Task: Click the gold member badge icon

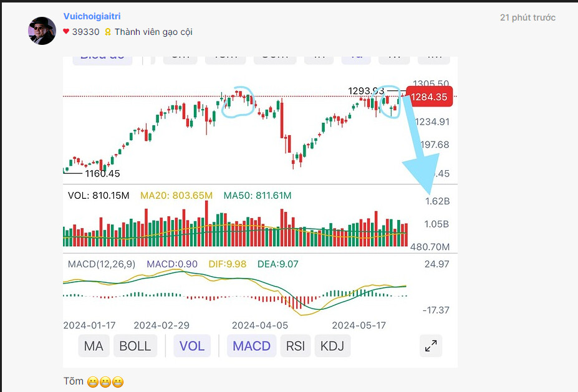Action: [x=107, y=32]
